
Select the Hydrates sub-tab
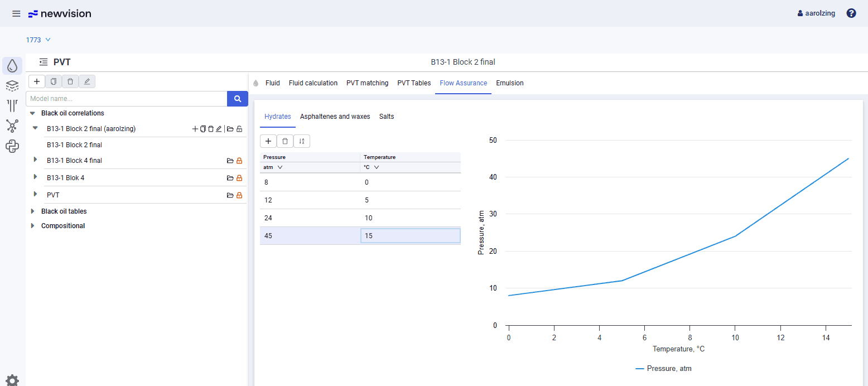tap(278, 117)
